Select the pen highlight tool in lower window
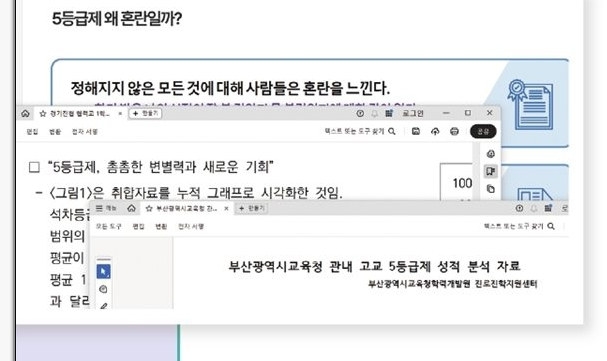The image size is (607, 361). click(103, 306)
